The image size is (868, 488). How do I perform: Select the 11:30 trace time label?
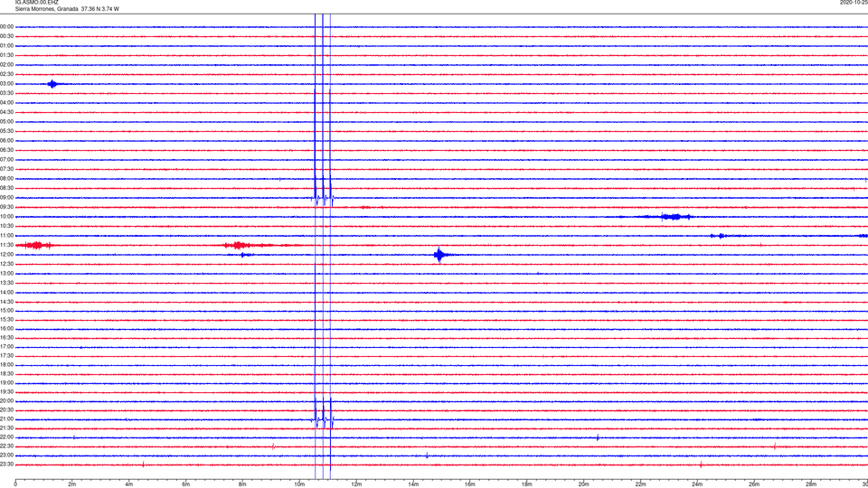tap(6, 245)
